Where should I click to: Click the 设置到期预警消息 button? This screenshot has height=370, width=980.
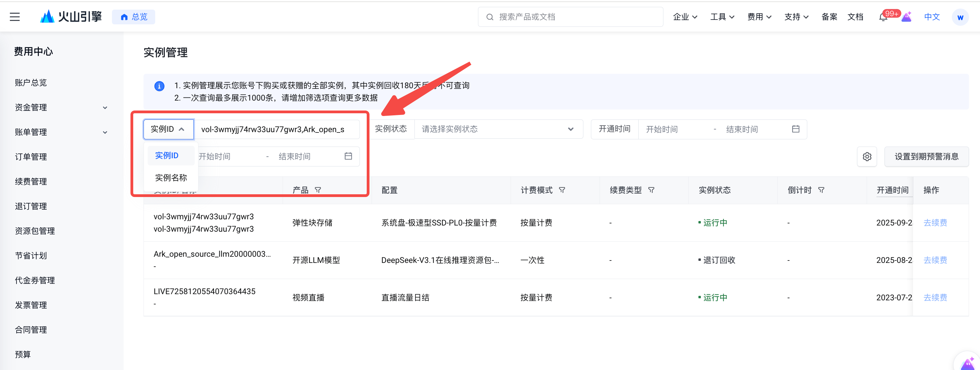point(926,156)
